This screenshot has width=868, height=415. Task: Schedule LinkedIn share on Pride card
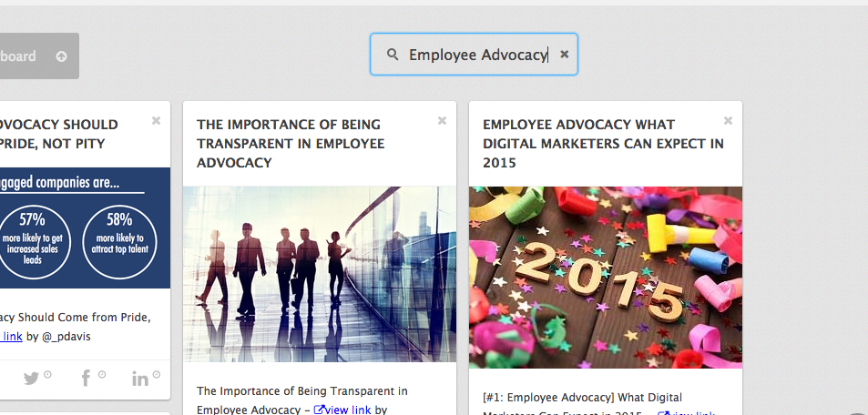146,378
